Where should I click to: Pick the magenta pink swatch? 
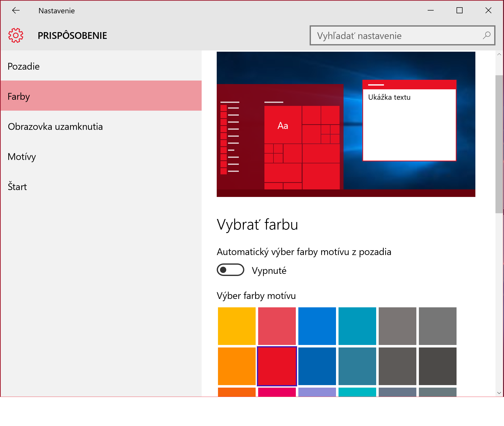(277, 392)
